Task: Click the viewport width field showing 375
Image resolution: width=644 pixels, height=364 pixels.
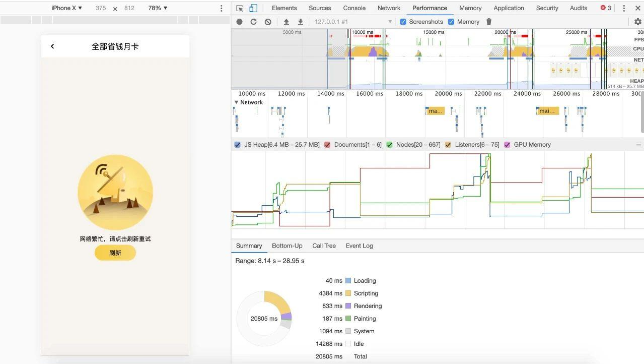Action: (101, 8)
